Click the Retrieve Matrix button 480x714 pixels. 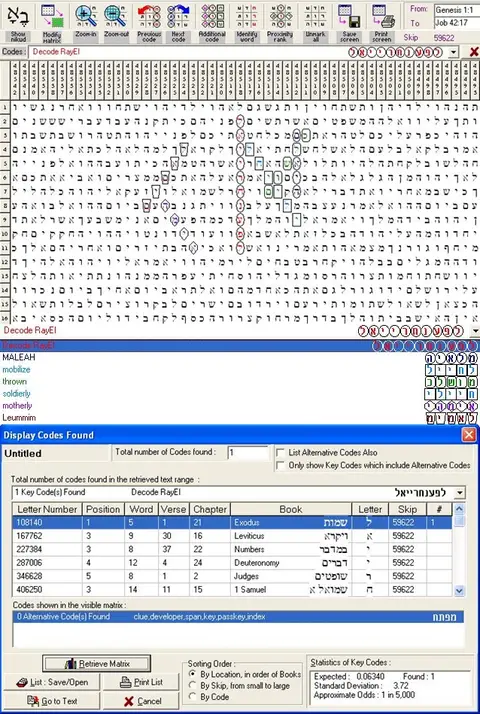pyautogui.click(x=97, y=664)
